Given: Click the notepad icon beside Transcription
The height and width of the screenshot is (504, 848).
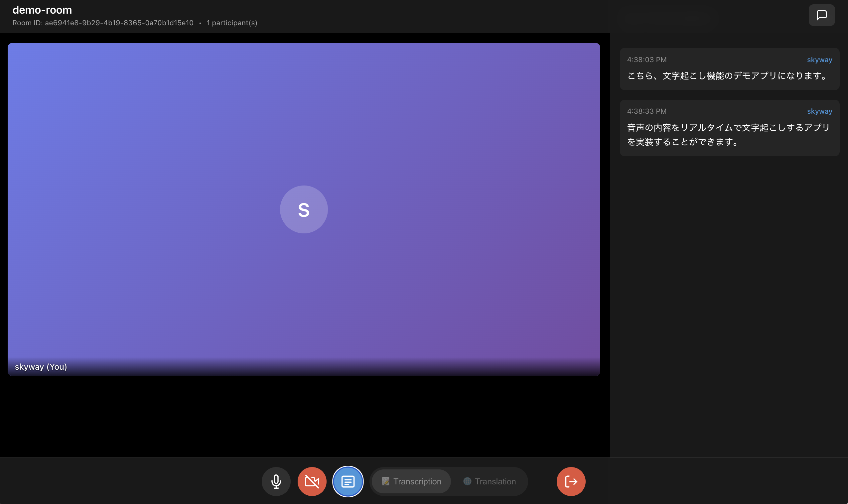Looking at the screenshot, I should click(x=385, y=481).
